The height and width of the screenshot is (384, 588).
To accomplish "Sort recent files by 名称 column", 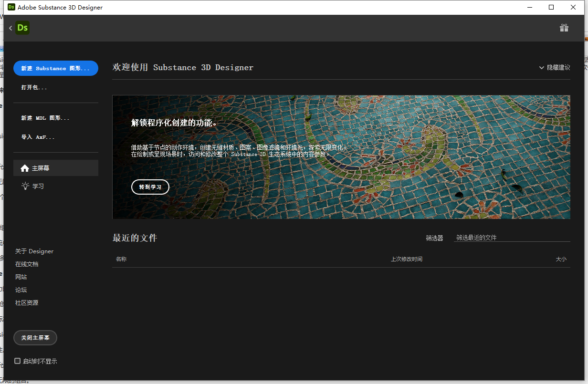I will [x=121, y=259].
